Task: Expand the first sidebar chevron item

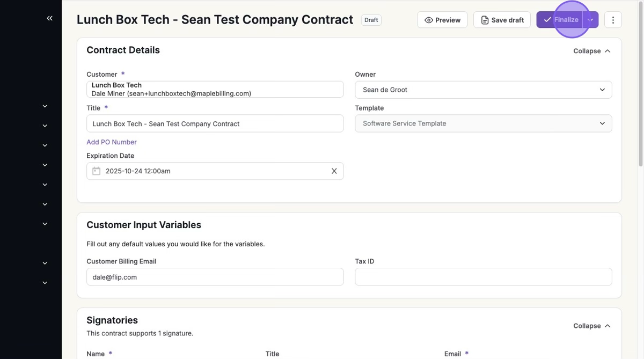Action: click(45, 106)
